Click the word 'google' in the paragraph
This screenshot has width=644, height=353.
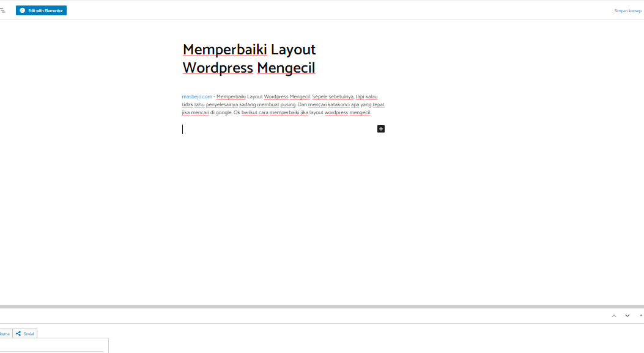[x=223, y=112]
